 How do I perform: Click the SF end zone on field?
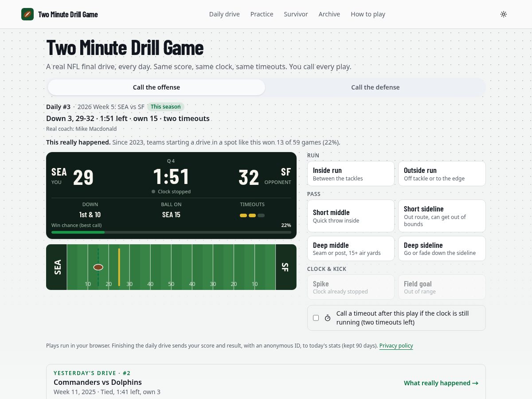pos(286,267)
